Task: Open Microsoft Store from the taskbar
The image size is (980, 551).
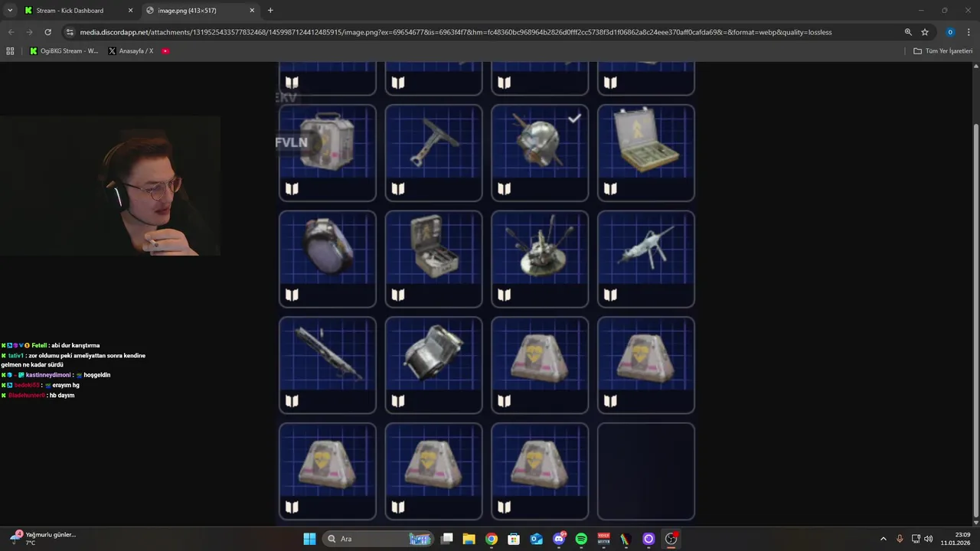Action: coord(514,539)
